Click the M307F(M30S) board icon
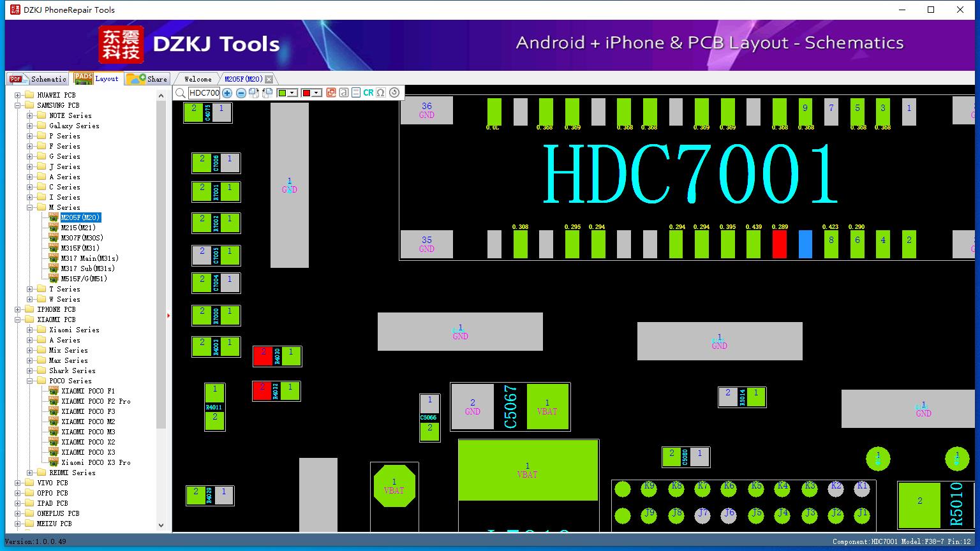 coord(54,238)
